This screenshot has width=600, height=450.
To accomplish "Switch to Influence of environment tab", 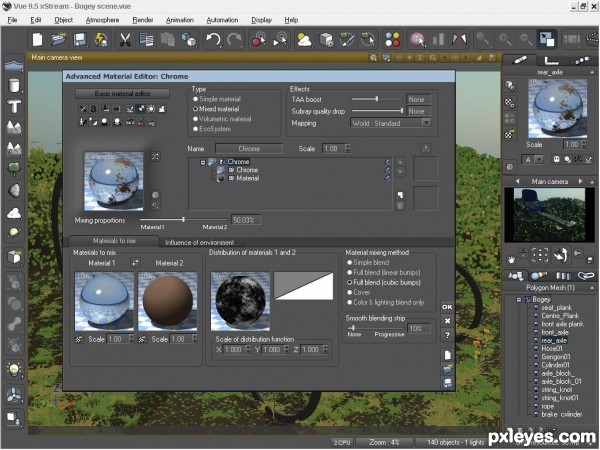I will pyautogui.click(x=199, y=243).
